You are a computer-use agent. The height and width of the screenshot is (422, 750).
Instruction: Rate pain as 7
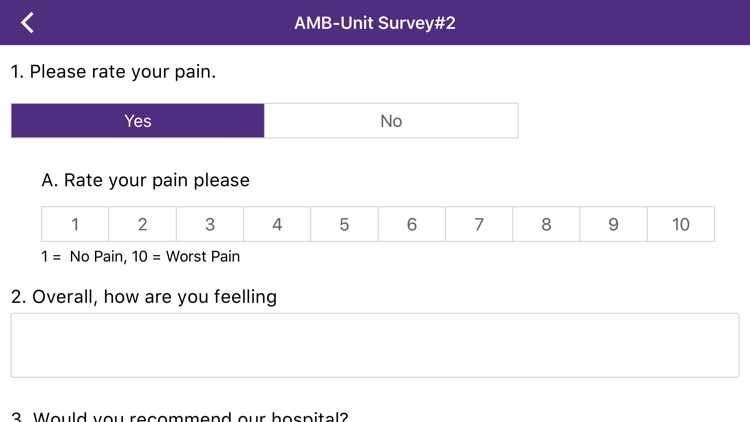pyautogui.click(x=479, y=224)
